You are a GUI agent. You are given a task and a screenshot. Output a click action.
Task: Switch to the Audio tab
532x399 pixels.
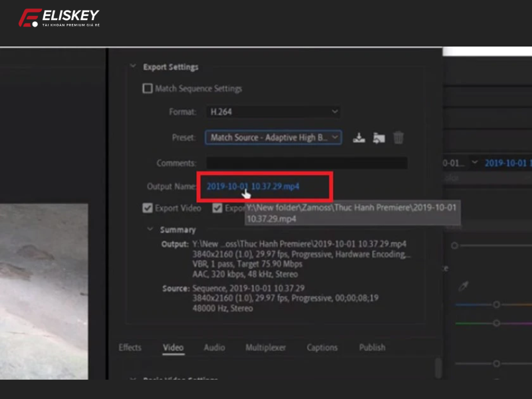213,347
